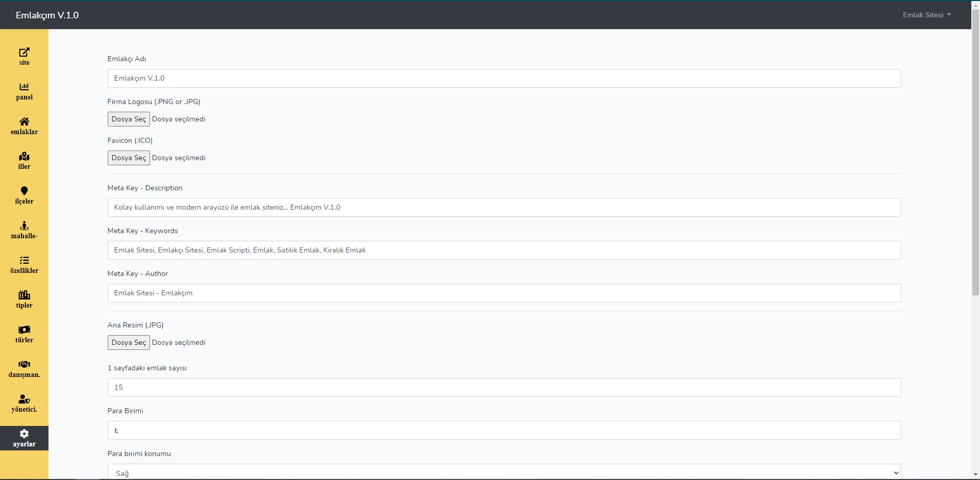Open özellikler via the checklist icon
The image size is (980, 480).
click(x=24, y=260)
